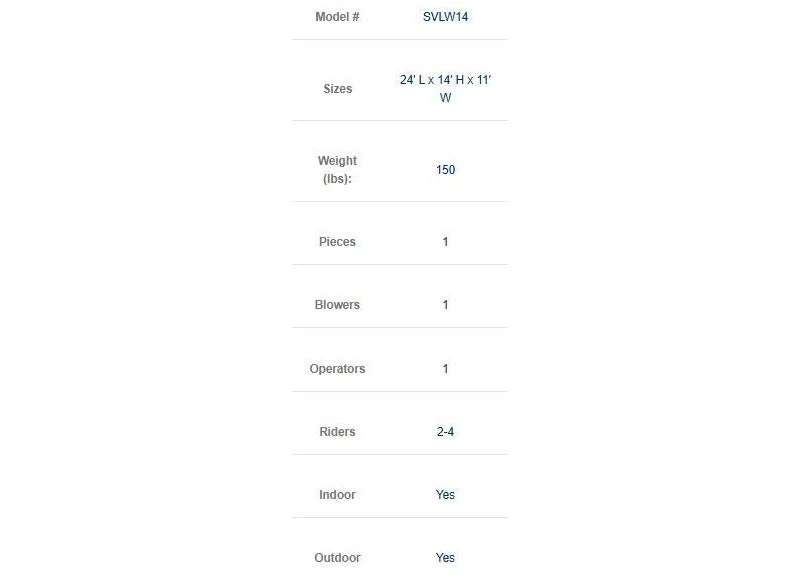
Task: Select the value 1 beside Operators
Action: pyautogui.click(x=445, y=369)
